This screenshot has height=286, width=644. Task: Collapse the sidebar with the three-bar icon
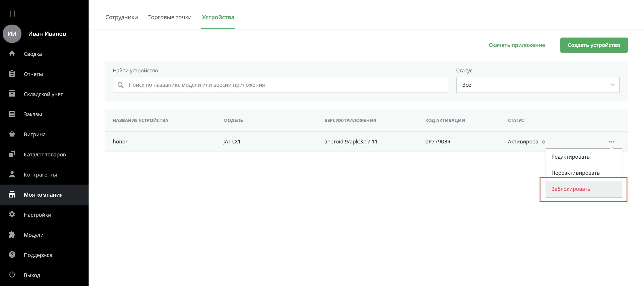point(12,13)
